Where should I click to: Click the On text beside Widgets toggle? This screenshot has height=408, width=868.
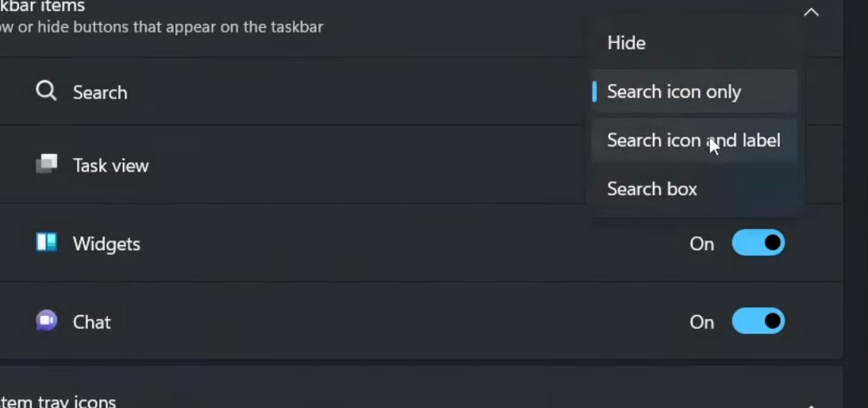pyautogui.click(x=701, y=244)
